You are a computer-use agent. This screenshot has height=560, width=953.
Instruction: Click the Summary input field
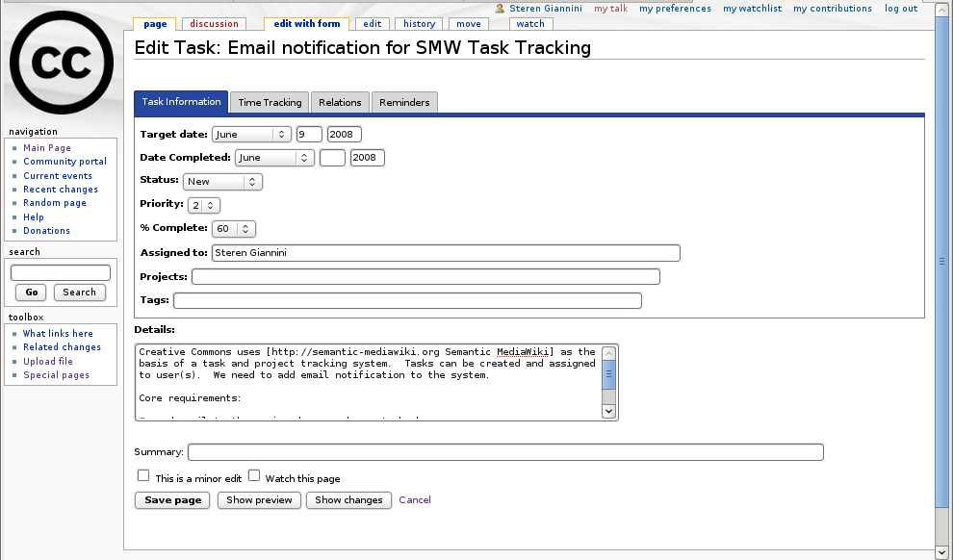[x=505, y=452]
